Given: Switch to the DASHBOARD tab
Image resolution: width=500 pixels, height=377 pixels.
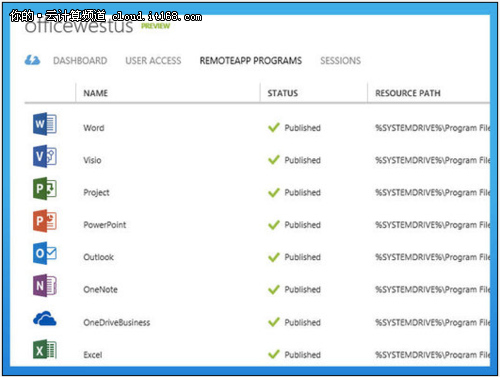Looking at the screenshot, I should [80, 61].
